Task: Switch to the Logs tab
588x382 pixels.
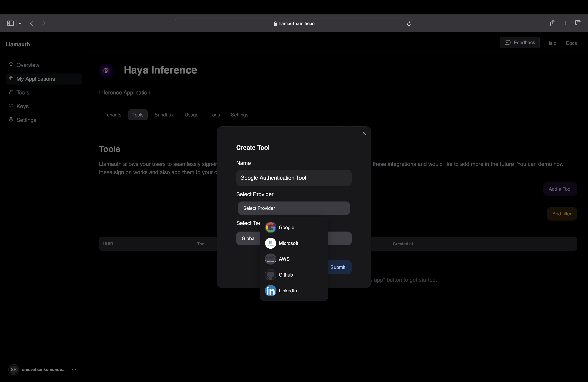Action: [214, 115]
